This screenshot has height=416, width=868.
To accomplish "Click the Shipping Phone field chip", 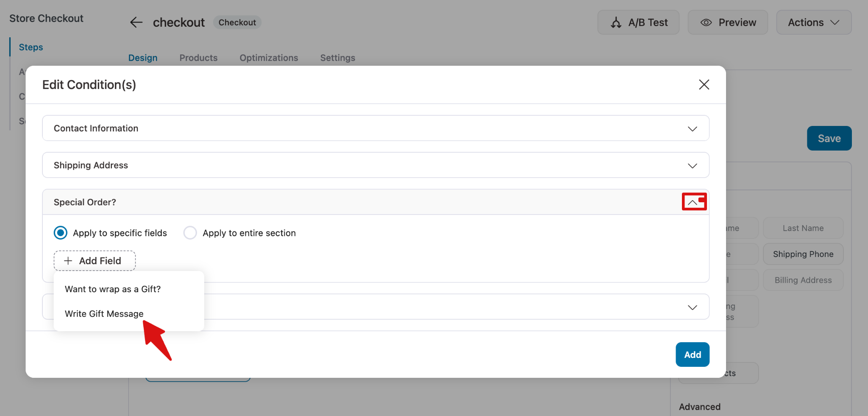I will coord(803,254).
